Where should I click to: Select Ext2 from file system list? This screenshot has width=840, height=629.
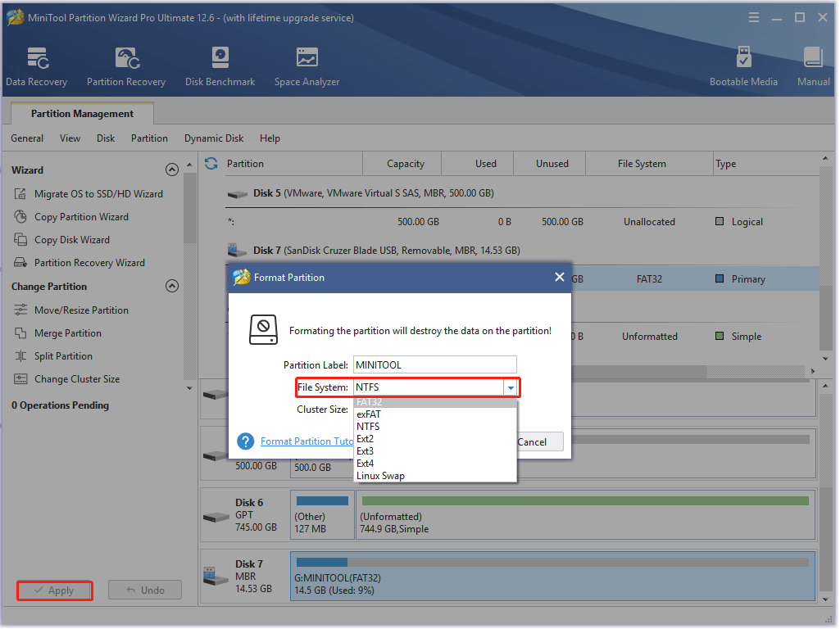tap(435, 439)
